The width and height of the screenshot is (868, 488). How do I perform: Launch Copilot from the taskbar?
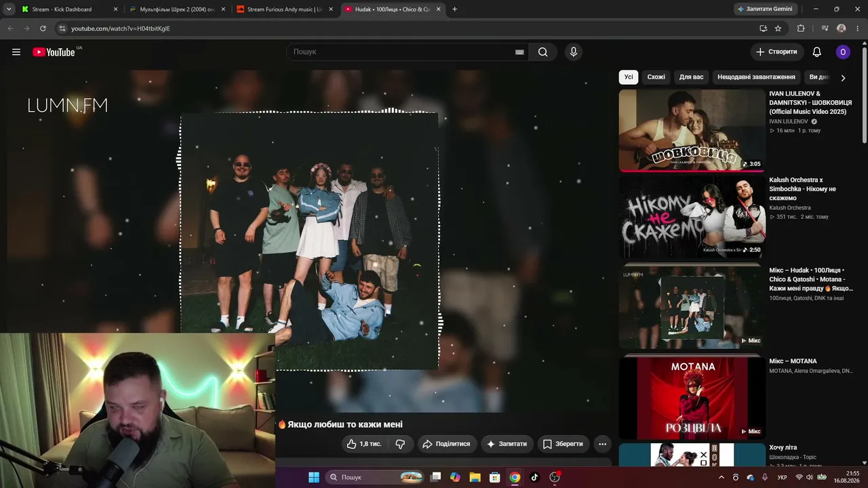click(455, 477)
